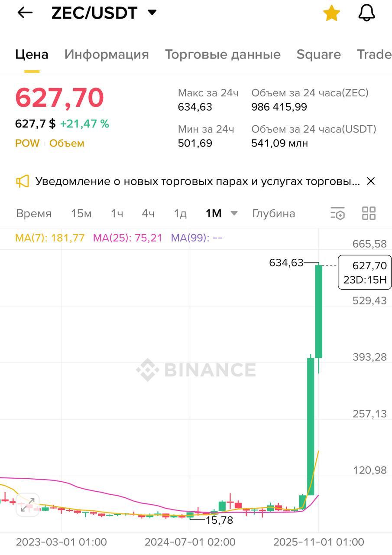The height and width of the screenshot is (555, 392).
Task: Expand chart to fullscreen
Action: tap(28, 505)
